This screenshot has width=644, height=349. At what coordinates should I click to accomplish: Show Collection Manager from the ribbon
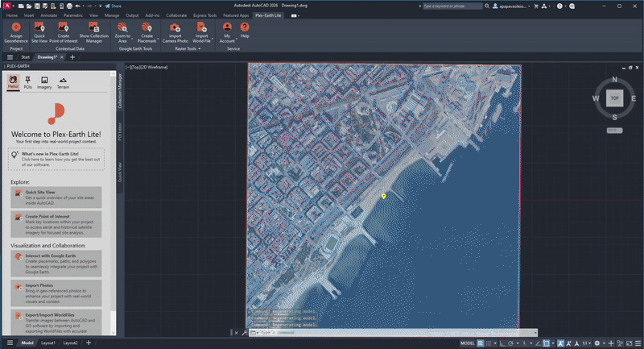[93, 32]
